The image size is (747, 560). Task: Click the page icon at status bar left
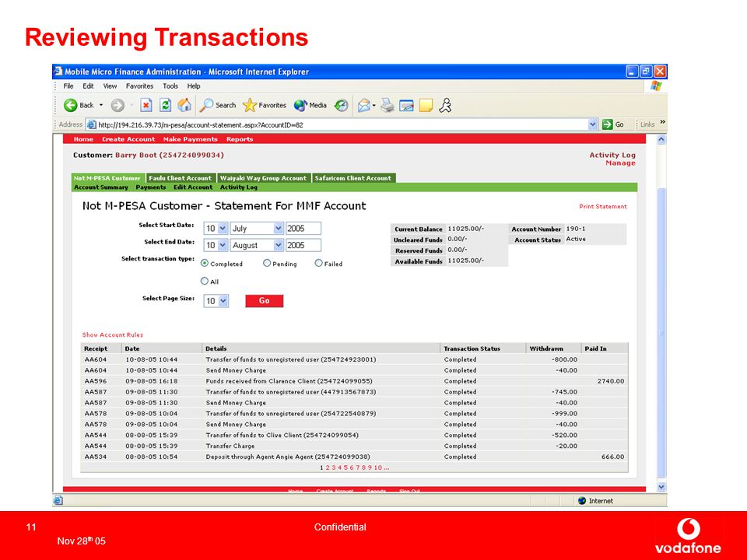click(58, 500)
